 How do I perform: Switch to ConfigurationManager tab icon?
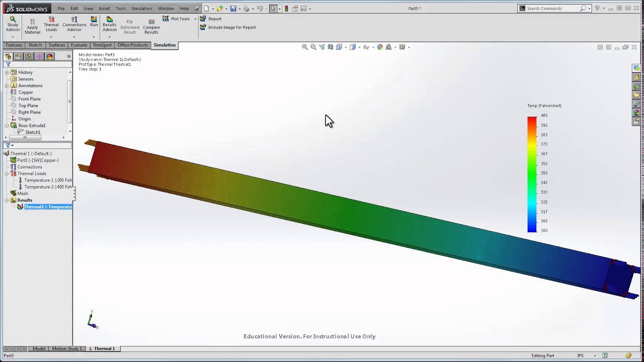(x=29, y=56)
